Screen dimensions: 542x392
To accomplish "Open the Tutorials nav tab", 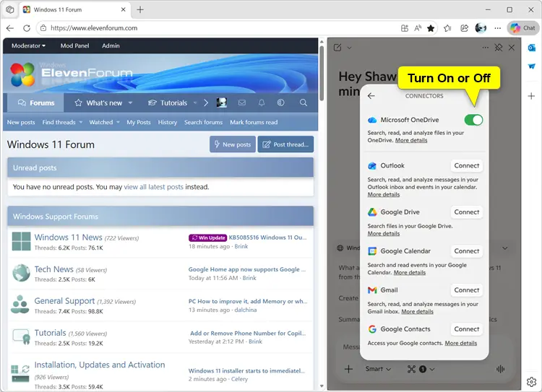I will click(x=168, y=103).
